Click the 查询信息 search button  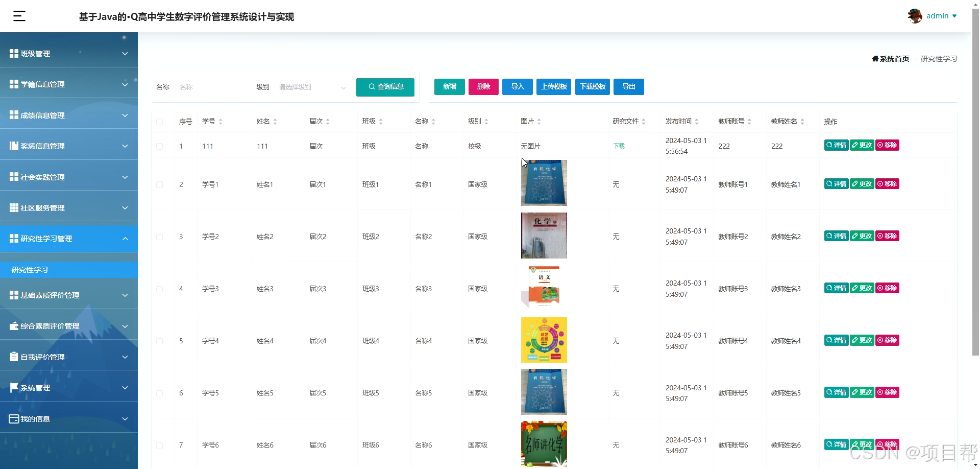point(385,87)
